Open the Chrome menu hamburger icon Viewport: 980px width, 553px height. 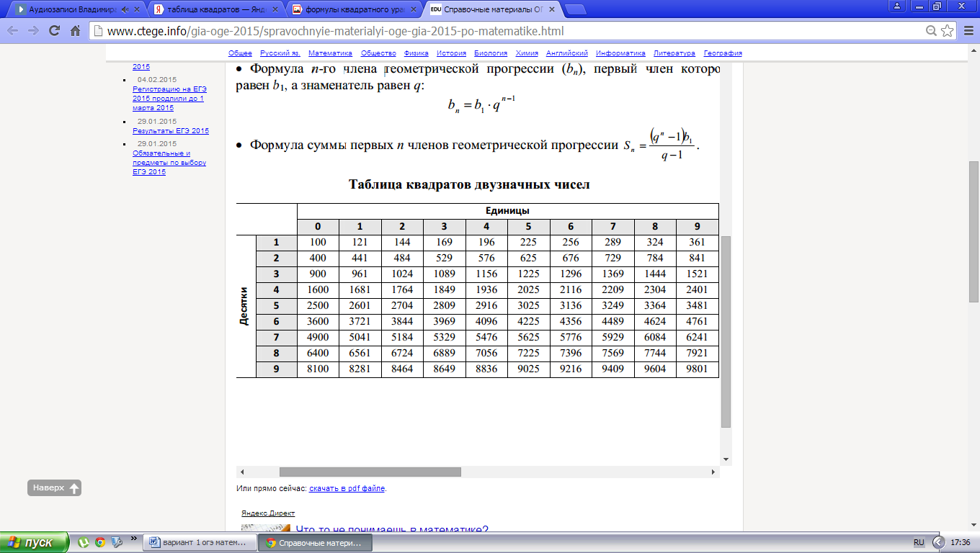(x=968, y=32)
